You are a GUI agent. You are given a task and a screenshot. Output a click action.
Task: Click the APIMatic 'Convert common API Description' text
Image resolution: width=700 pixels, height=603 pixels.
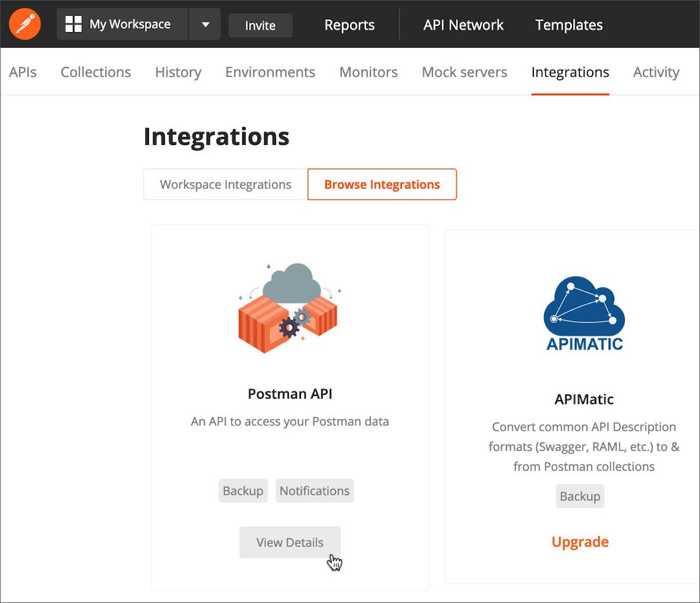coord(584,446)
